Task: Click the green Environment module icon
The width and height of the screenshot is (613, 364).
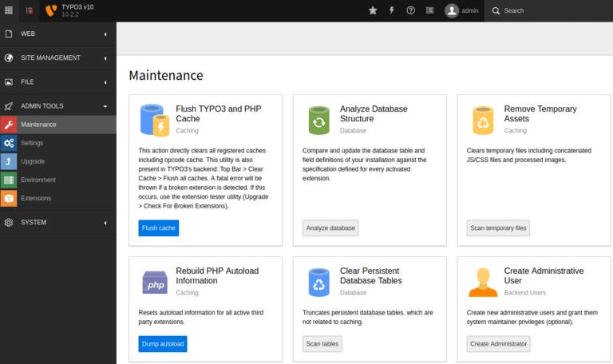Action: coord(9,180)
